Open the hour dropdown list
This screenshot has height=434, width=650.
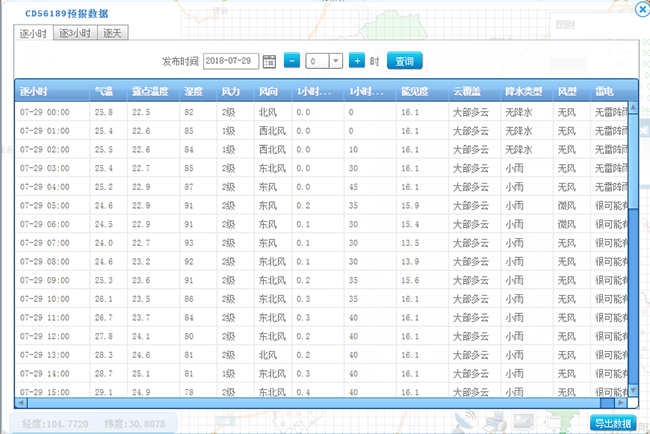point(336,61)
